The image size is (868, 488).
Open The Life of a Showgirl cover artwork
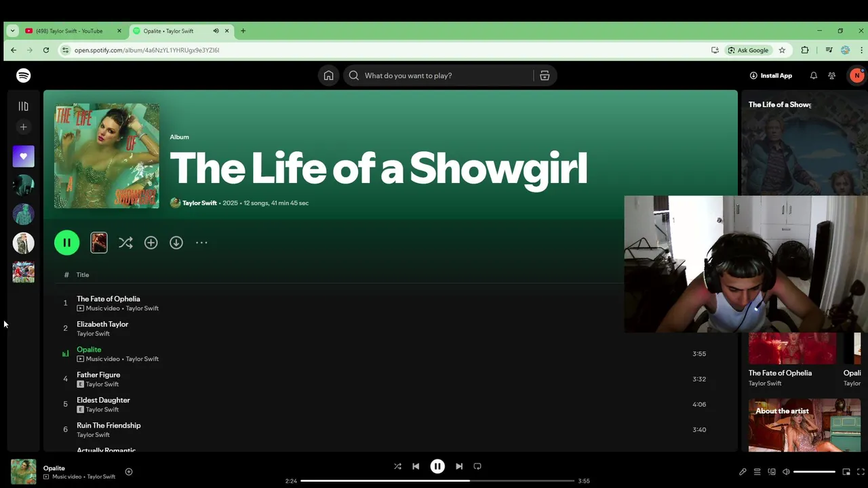107,156
